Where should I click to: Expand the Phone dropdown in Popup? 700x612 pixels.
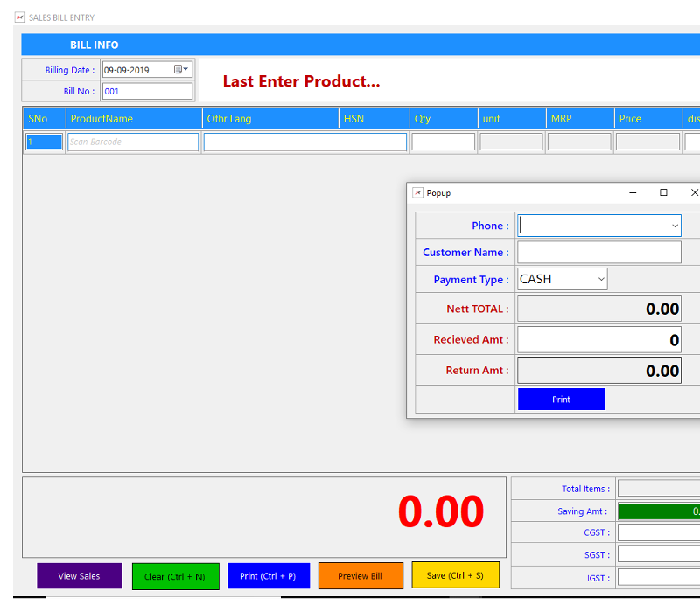pos(675,226)
